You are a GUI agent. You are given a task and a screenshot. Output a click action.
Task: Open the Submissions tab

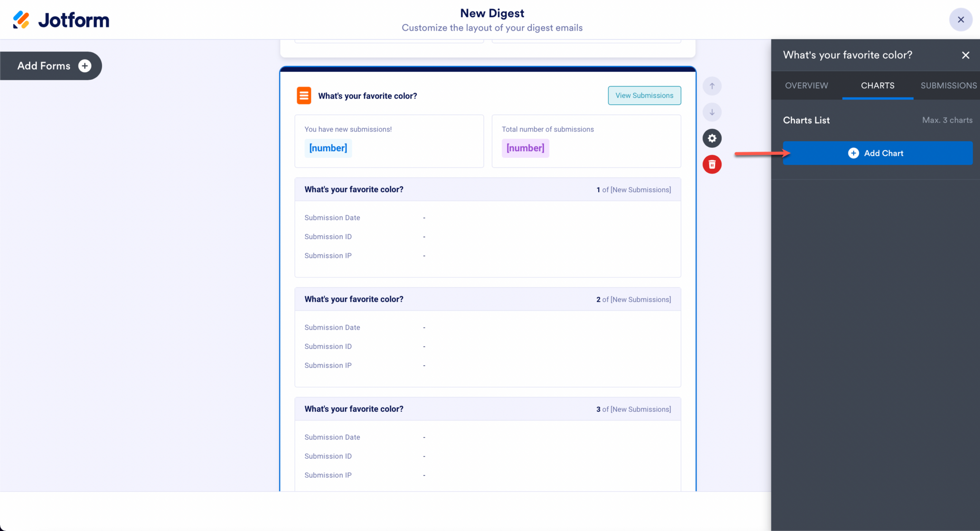[948, 86]
